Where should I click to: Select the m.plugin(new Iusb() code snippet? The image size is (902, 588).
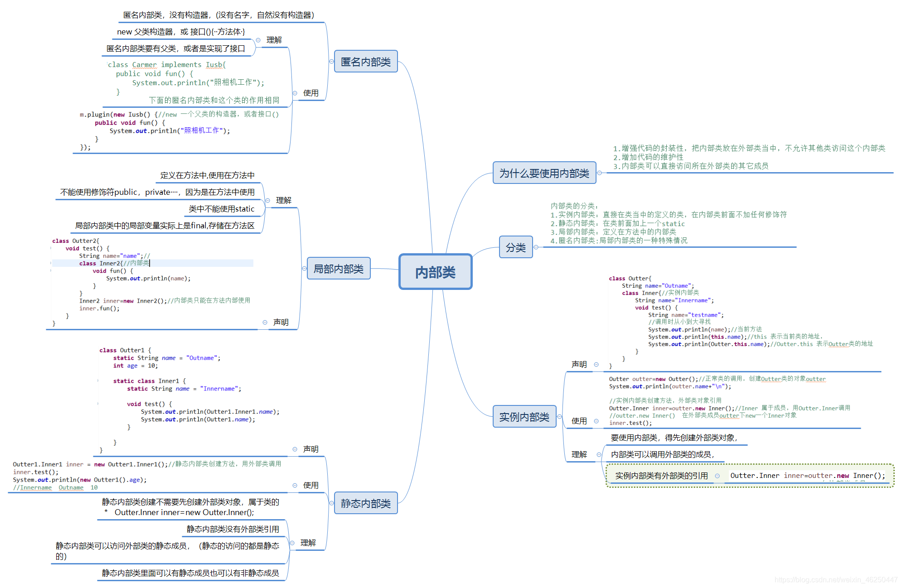coord(179,131)
